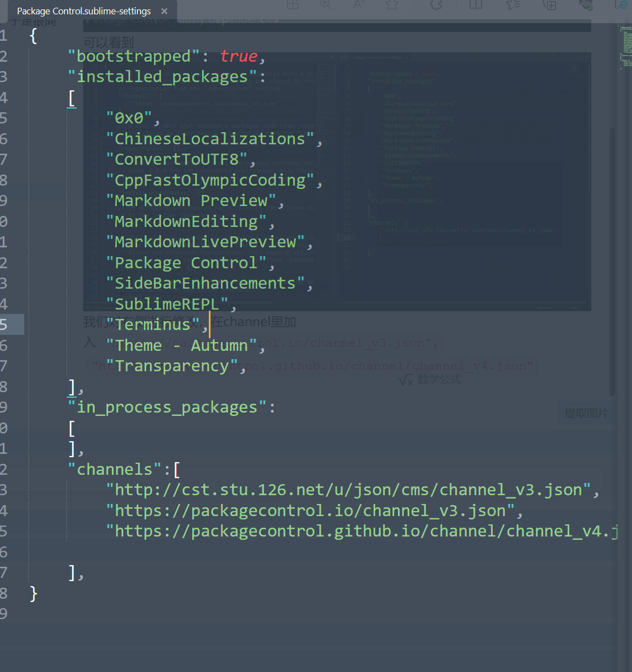Screen dimensions: 632x672
Task: Click the 提取图片 extract image button
Action: (586, 413)
